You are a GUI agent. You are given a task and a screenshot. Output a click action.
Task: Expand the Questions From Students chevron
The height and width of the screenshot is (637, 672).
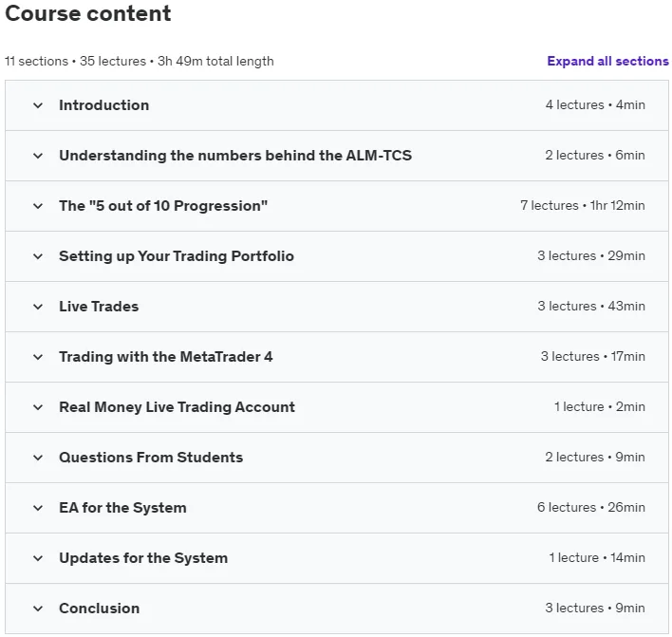pos(38,458)
